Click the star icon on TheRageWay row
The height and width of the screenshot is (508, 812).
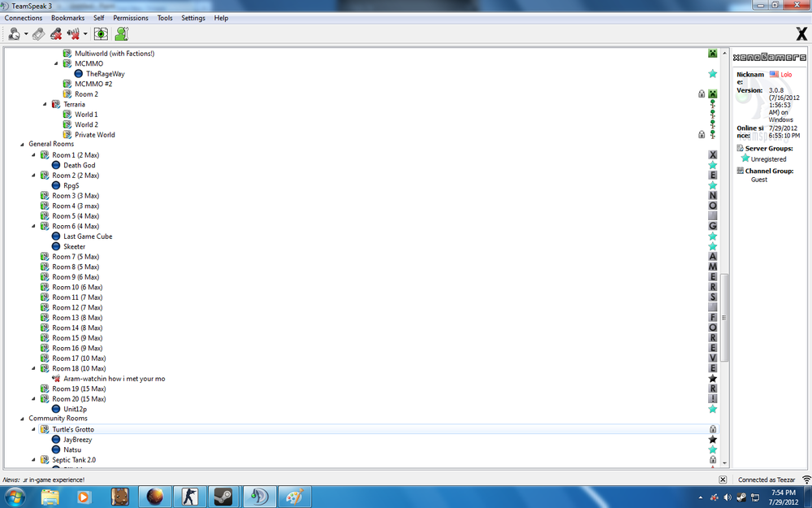(x=713, y=74)
